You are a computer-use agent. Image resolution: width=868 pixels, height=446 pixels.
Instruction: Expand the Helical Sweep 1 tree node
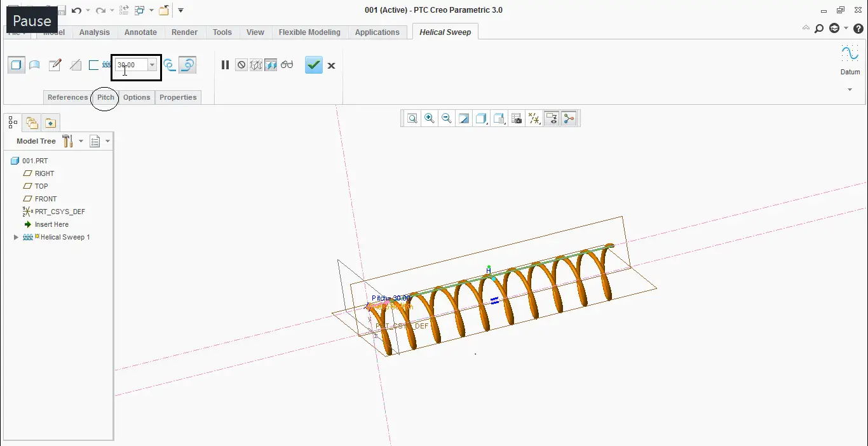(x=15, y=237)
